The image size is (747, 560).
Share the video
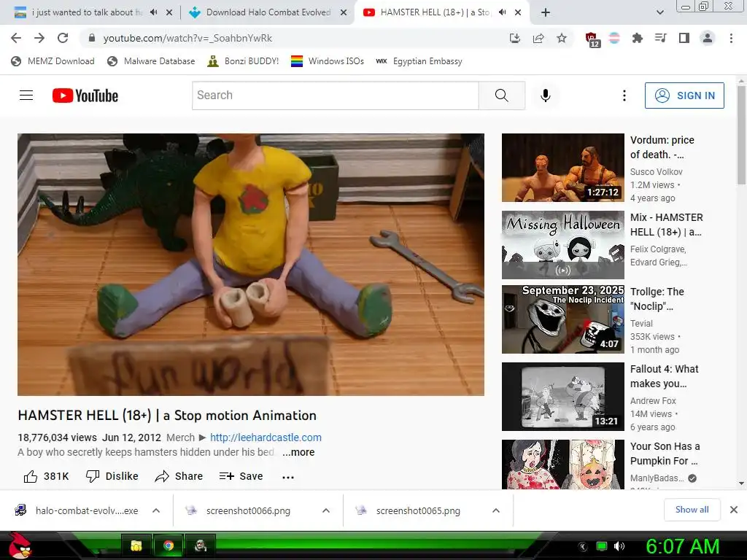179,476
